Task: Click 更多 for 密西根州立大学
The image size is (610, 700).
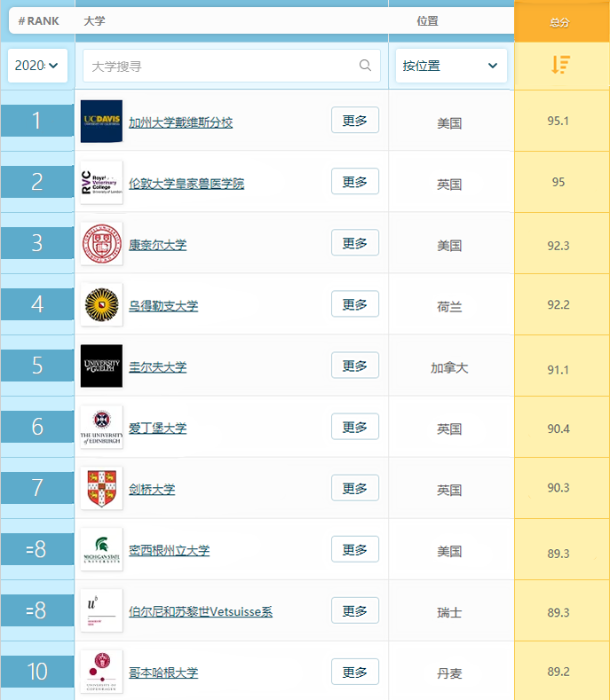Action: [x=355, y=548]
